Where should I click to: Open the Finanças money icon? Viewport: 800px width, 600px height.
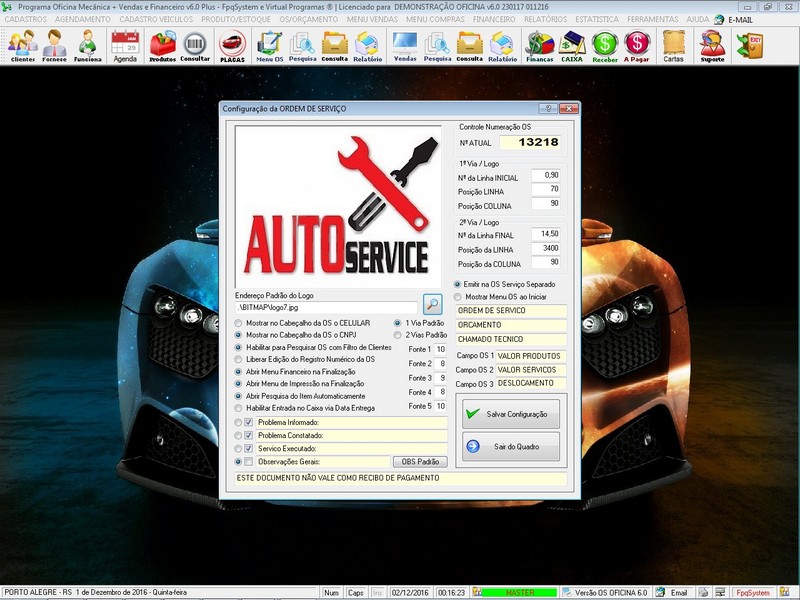(x=540, y=46)
